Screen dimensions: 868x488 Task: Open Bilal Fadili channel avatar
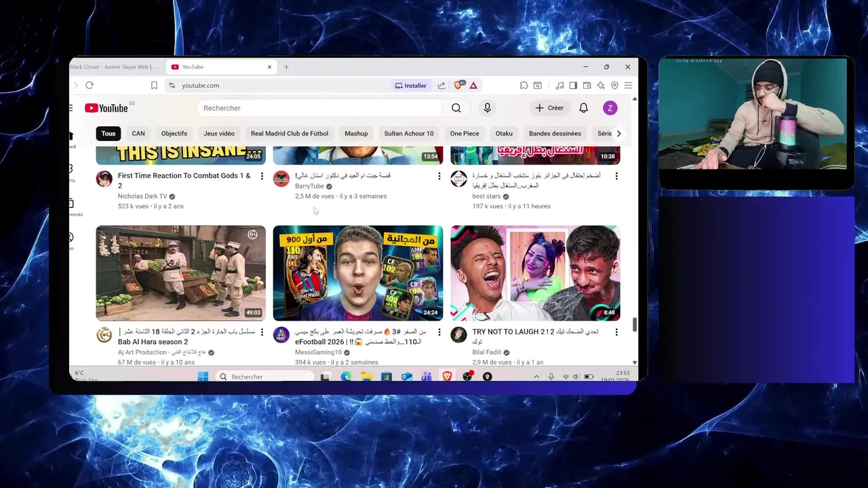458,335
